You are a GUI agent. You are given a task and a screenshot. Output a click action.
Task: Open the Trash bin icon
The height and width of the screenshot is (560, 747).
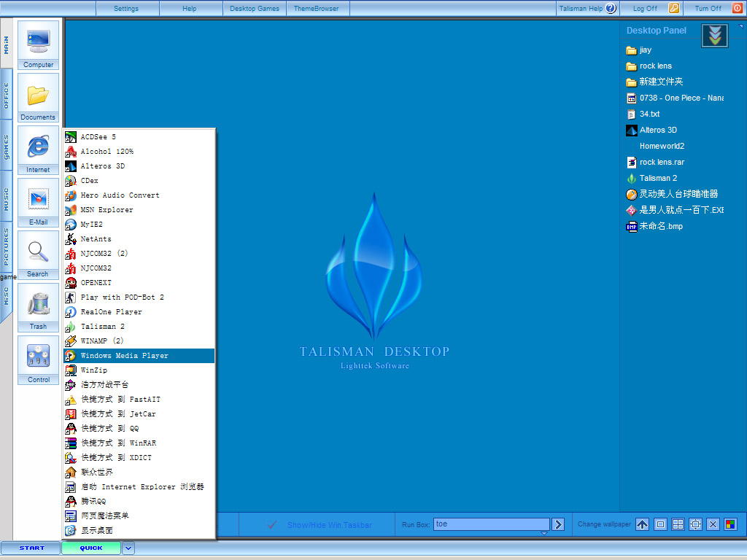click(38, 307)
